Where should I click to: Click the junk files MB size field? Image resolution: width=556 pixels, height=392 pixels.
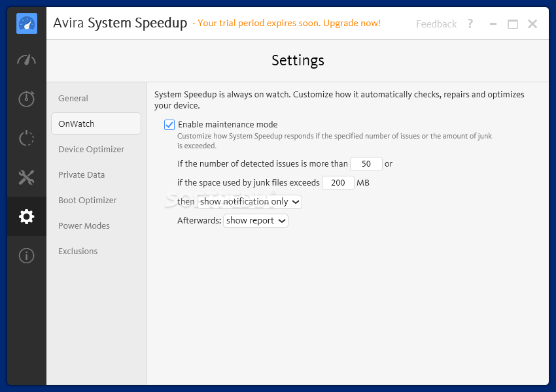[338, 183]
